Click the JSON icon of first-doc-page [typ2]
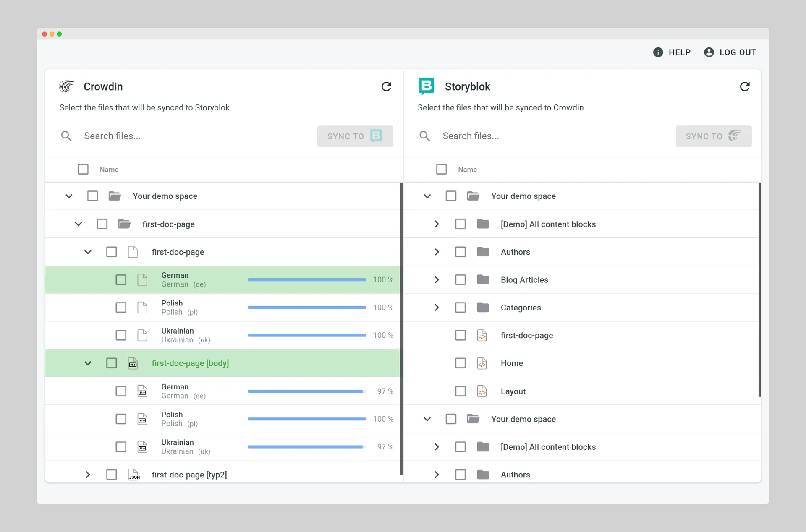806x532 pixels. tap(133, 475)
